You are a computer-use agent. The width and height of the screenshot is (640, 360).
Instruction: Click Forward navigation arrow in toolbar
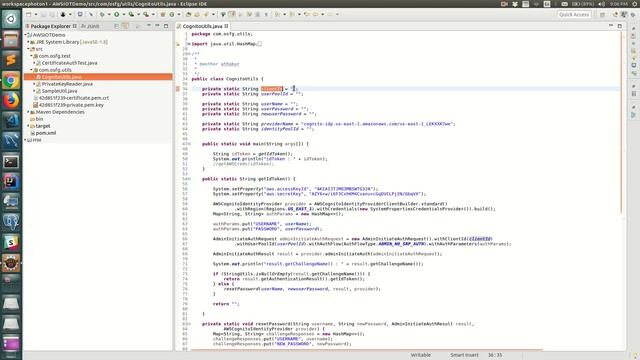(330, 14)
